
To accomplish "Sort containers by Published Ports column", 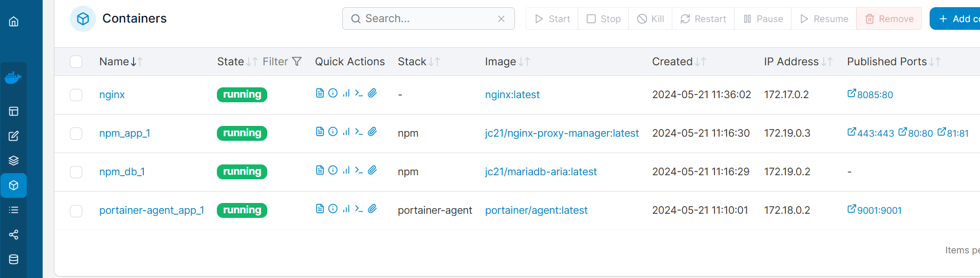I will click(894, 62).
